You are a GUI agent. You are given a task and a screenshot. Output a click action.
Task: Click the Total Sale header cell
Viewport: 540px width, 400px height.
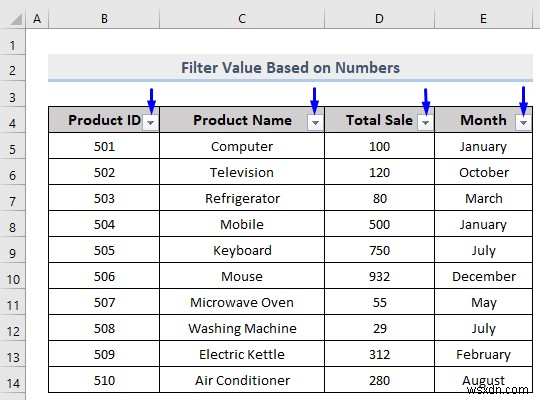tap(380, 120)
